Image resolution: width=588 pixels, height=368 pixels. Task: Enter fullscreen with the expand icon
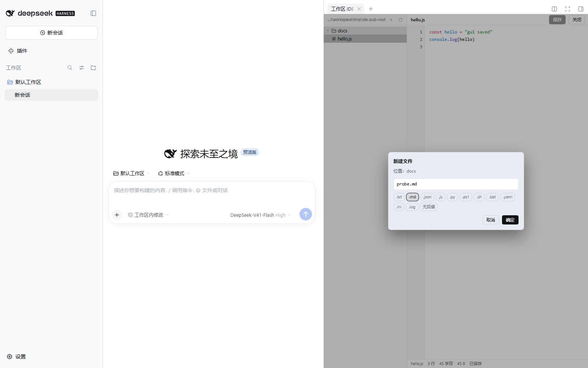pyautogui.click(x=568, y=9)
